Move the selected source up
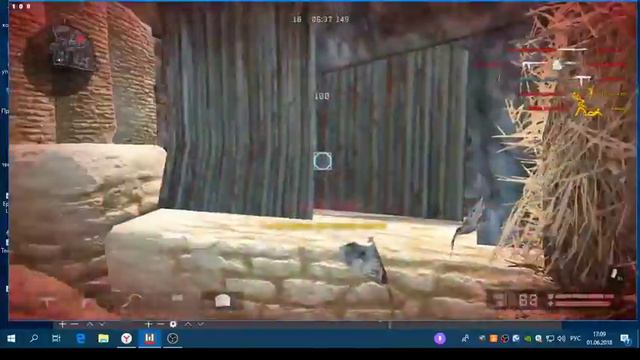 coord(188,324)
